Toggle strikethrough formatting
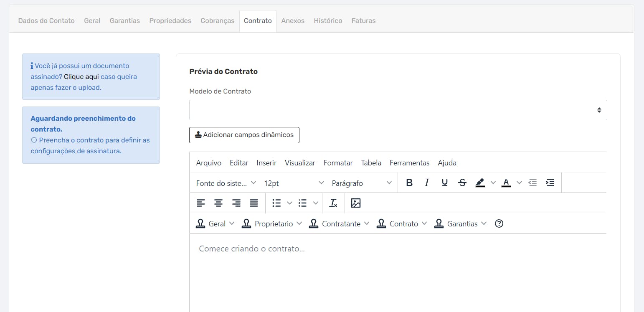The image size is (644, 312). pos(462,183)
